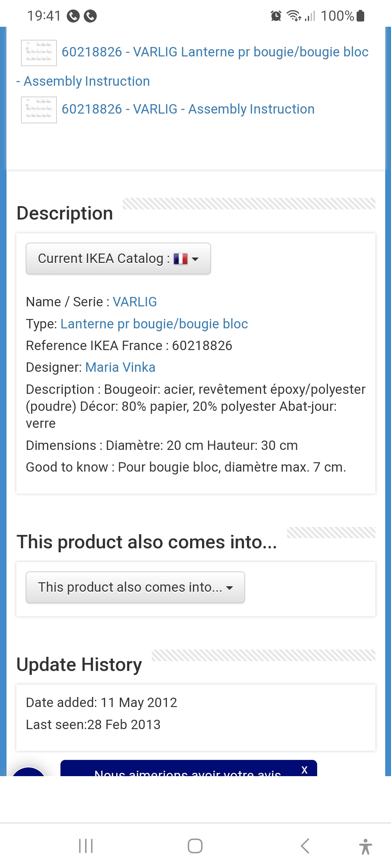391x868 pixels.
Task: Tap the Android back arrow
Action: (x=305, y=846)
